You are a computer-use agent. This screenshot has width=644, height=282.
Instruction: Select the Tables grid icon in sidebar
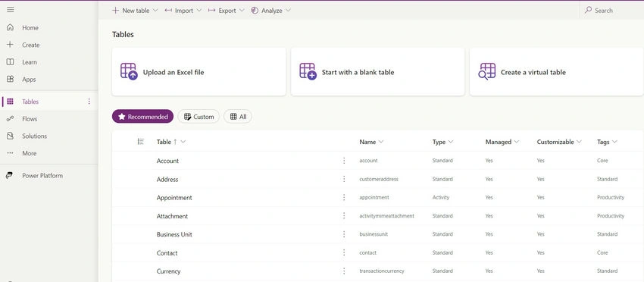point(11,102)
